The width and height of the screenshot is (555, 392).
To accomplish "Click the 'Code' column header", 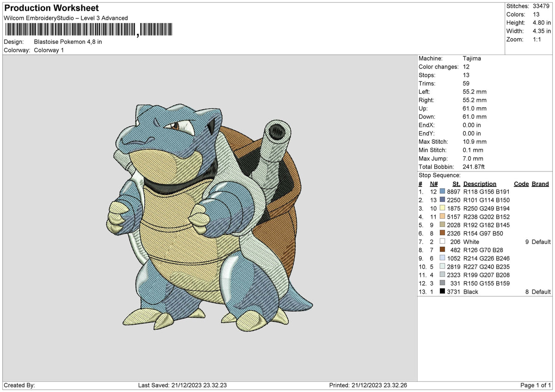I will pyautogui.click(x=521, y=184).
